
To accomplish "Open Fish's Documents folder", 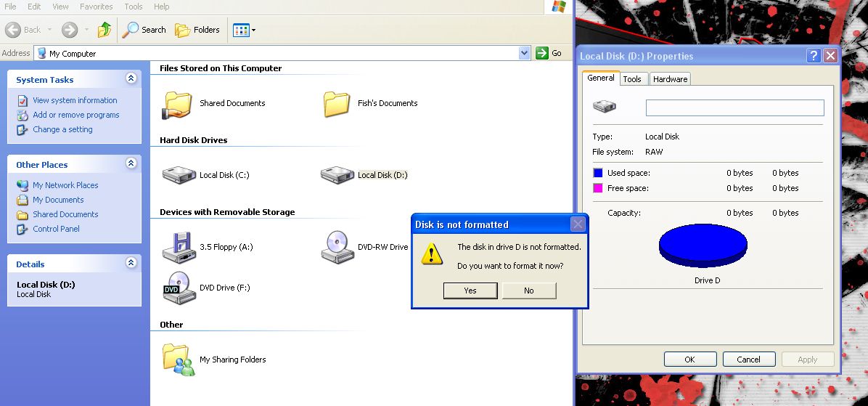I will tap(337, 104).
